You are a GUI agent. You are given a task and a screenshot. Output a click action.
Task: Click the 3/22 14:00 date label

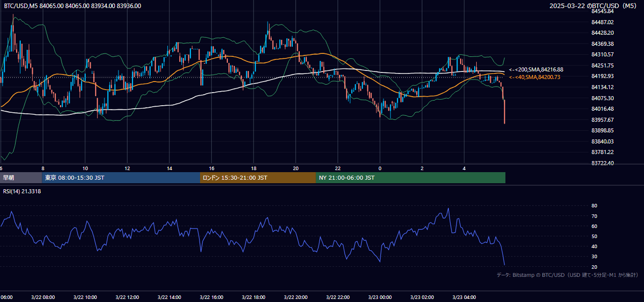[x=169, y=297]
